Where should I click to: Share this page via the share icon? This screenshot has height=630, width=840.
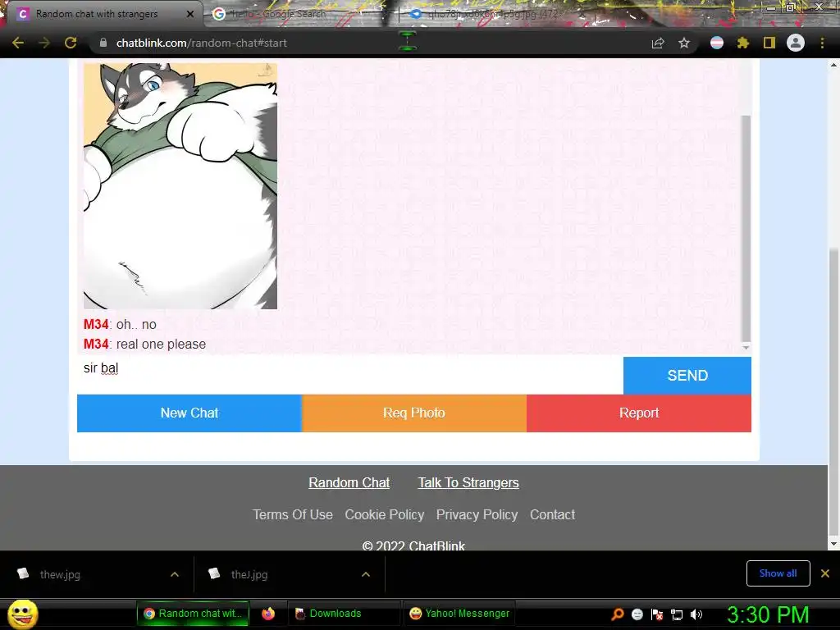(658, 43)
